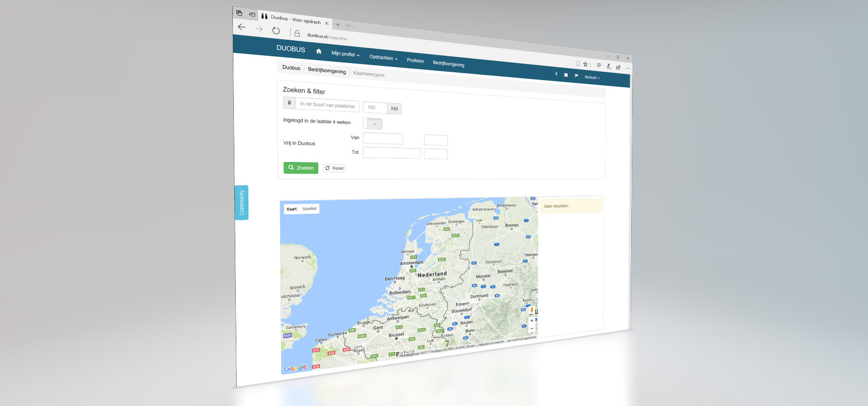Viewport: 868px width, 406px height.
Task: Click the flag icon in navbar
Action: click(x=576, y=76)
